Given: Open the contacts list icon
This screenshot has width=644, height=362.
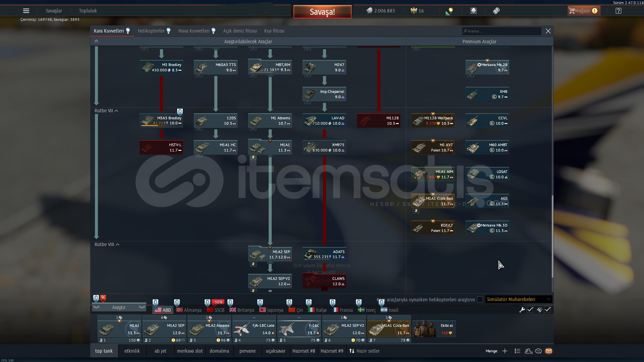Looking at the screenshot, I should click(517, 351).
